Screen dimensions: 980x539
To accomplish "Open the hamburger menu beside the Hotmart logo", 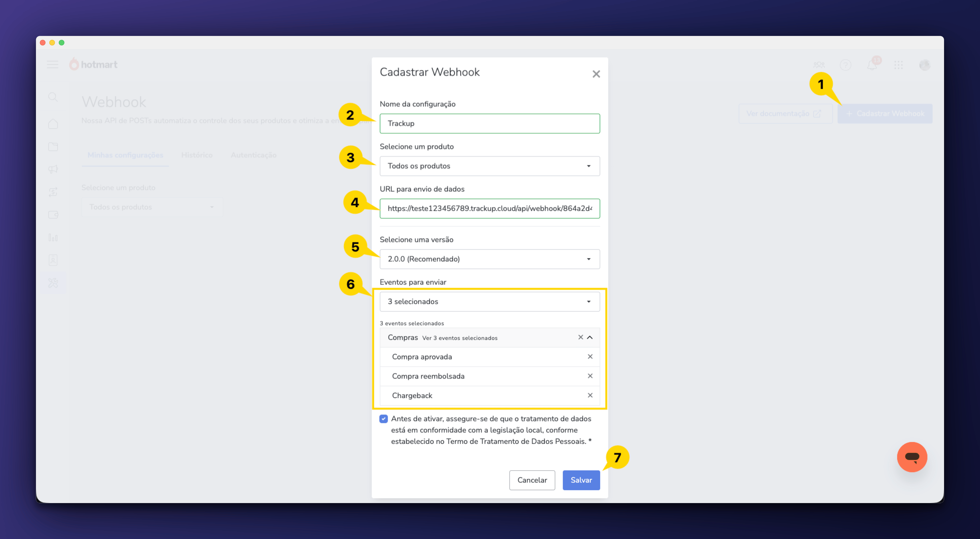I will pyautogui.click(x=52, y=65).
